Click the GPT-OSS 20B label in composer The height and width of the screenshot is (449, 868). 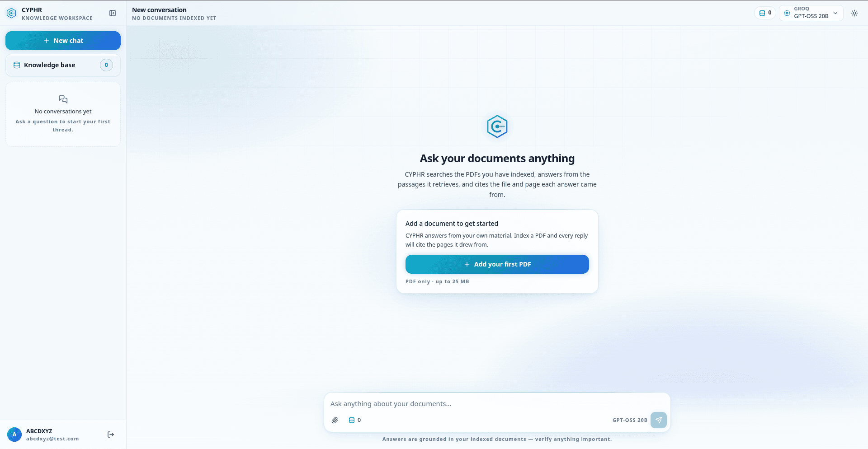[630, 420]
